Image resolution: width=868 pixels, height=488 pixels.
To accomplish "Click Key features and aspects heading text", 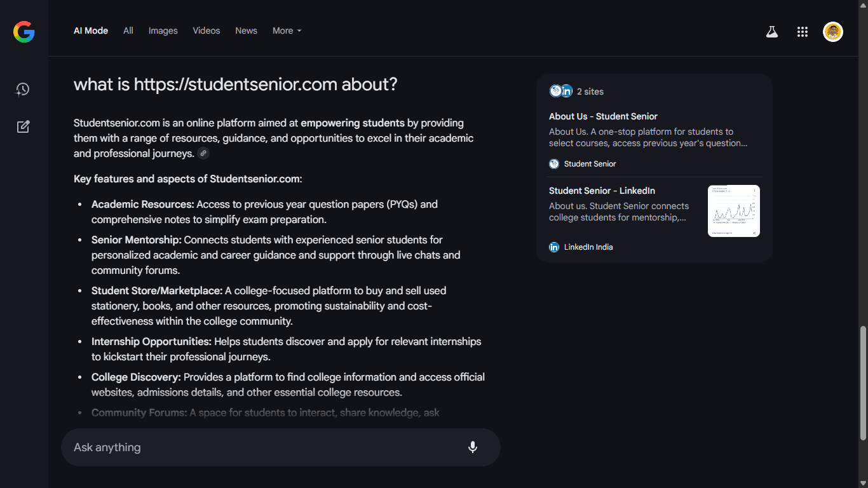I will 188,179.
